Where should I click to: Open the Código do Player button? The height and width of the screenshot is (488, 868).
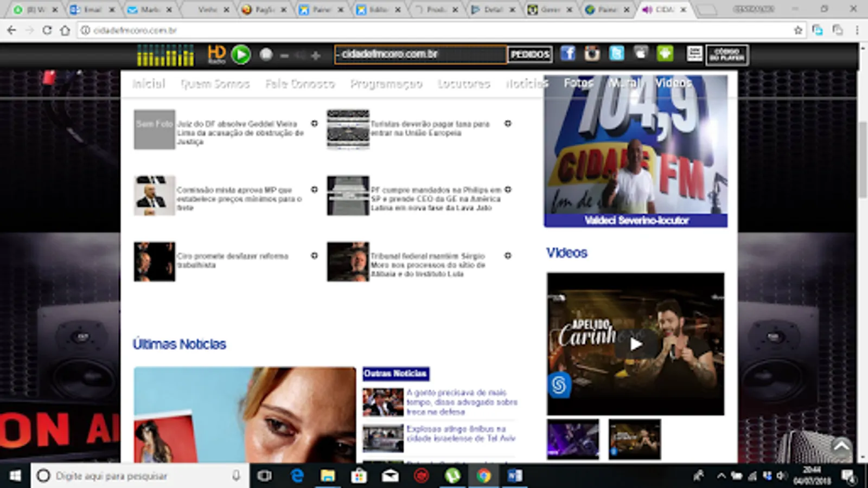[x=727, y=54]
